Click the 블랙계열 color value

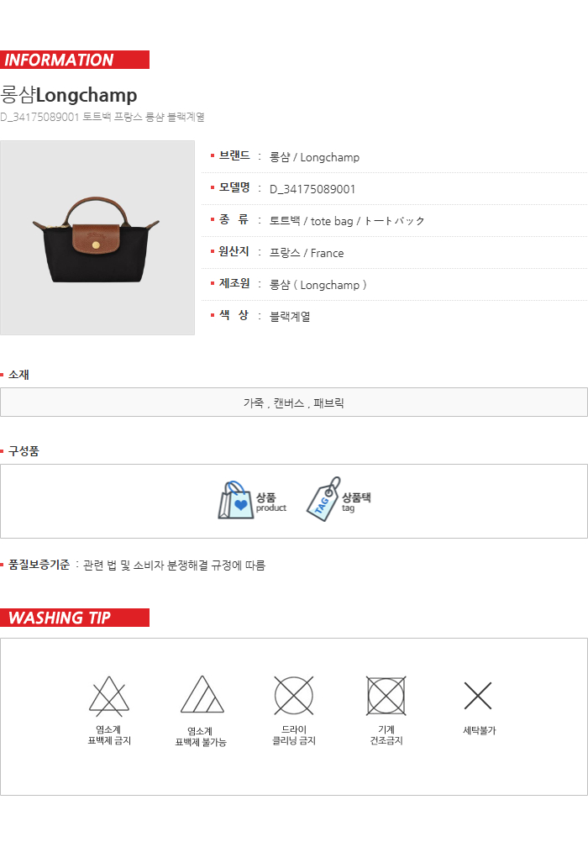click(x=290, y=317)
